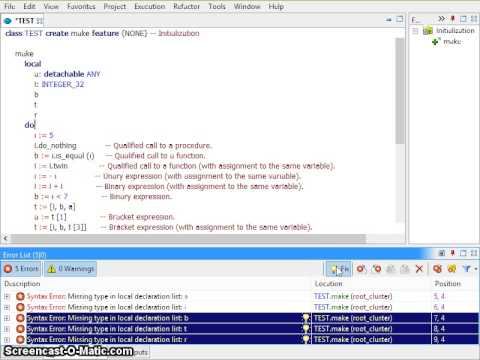The width and height of the screenshot is (480, 360).
Task: Expand the error row for r
Action: (x=7, y=339)
